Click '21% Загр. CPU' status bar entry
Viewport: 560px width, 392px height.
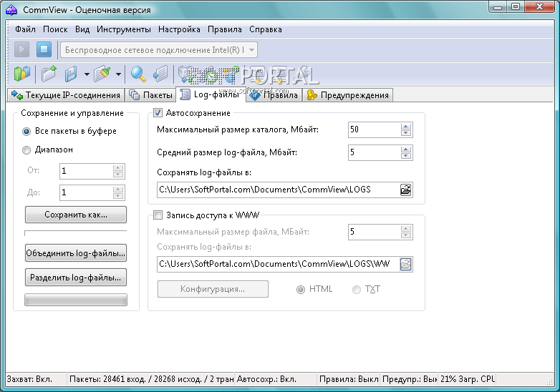coord(468,379)
